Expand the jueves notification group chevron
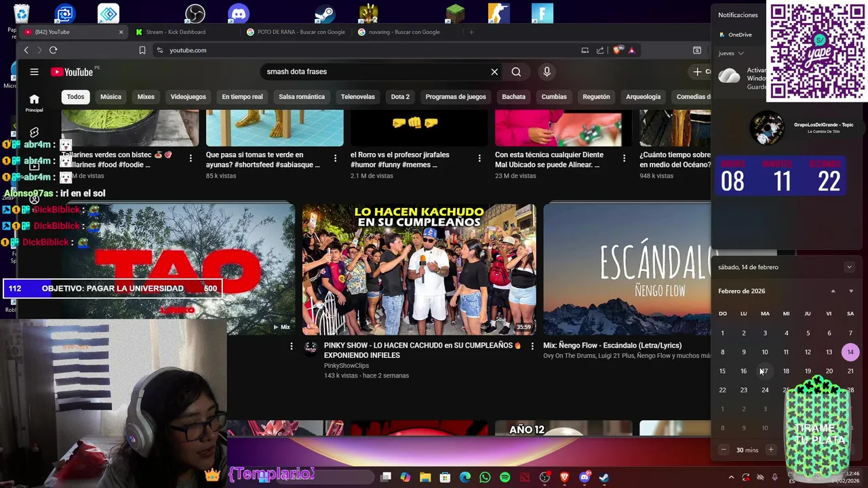Image resolution: width=868 pixels, height=488 pixels. click(741, 54)
